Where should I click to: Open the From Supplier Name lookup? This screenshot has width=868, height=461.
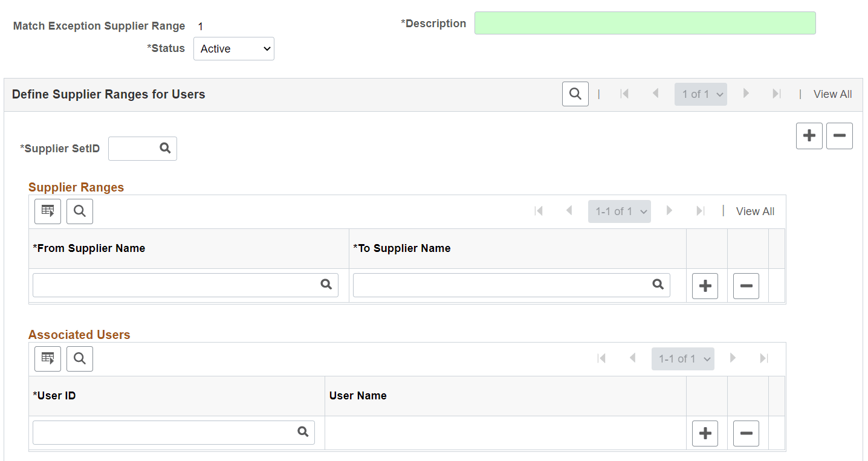(x=326, y=284)
